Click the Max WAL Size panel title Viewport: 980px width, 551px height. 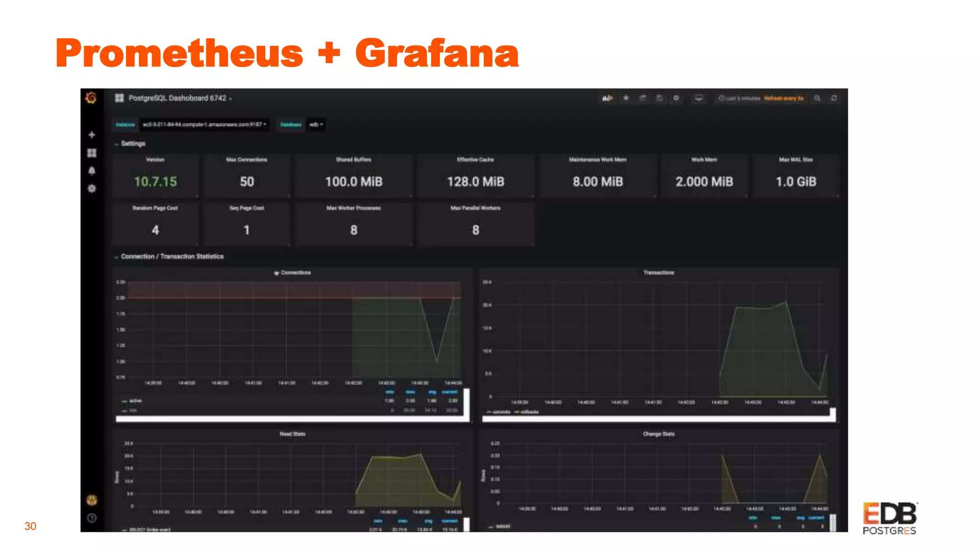pyautogui.click(x=796, y=160)
